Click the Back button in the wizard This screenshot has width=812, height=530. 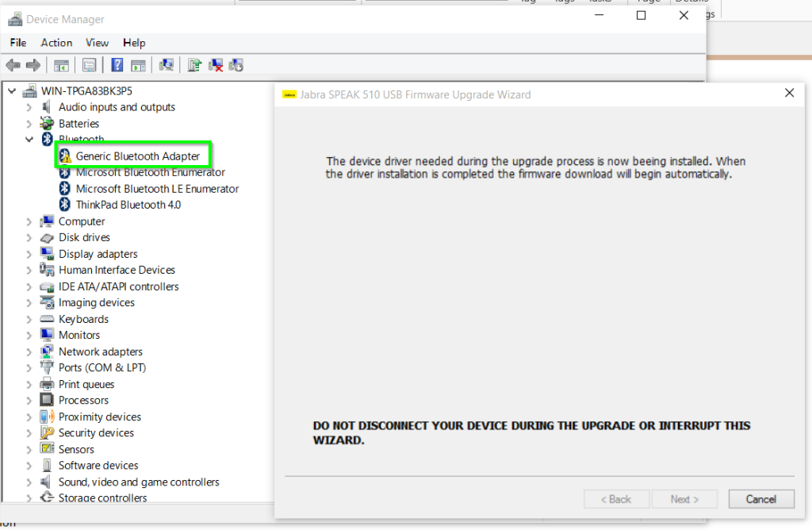pyautogui.click(x=615, y=499)
